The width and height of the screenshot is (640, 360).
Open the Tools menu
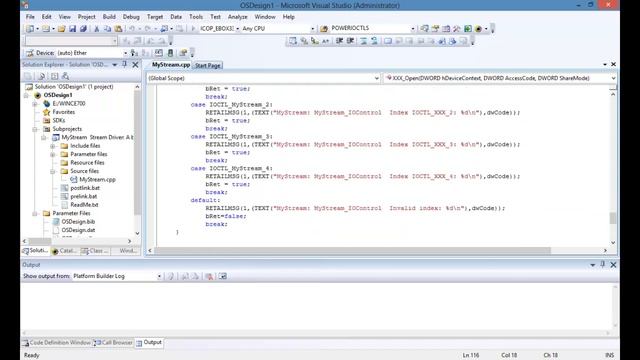(196, 17)
